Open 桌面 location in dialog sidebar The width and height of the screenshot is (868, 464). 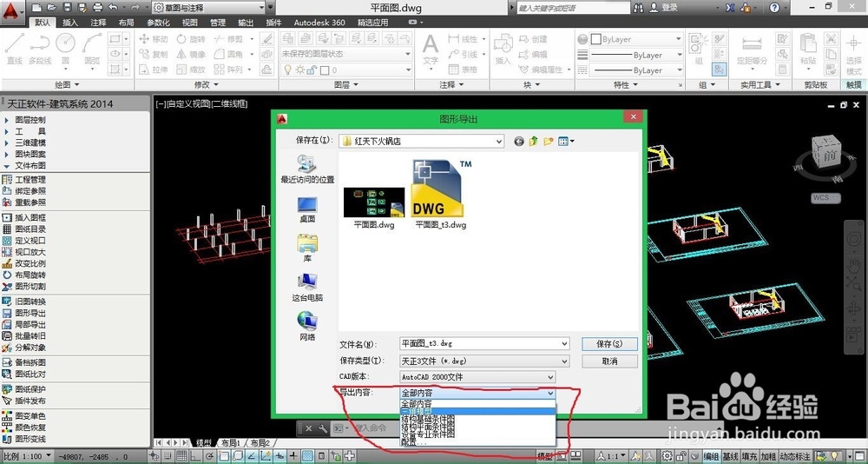[x=307, y=209]
